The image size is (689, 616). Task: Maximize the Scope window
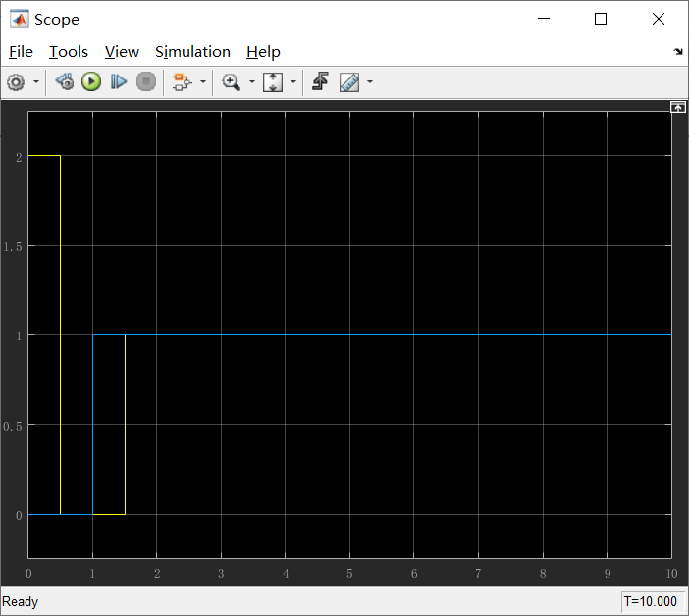point(601,19)
